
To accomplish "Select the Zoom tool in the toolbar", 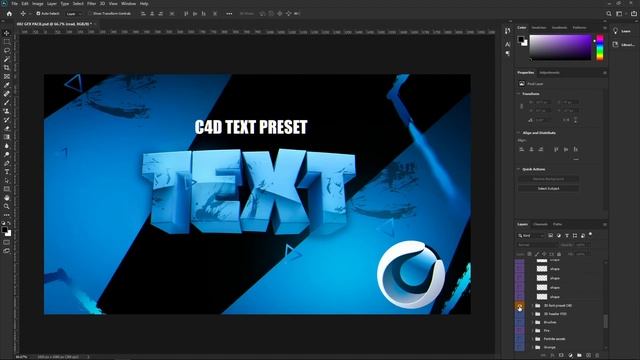I will 7,207.
